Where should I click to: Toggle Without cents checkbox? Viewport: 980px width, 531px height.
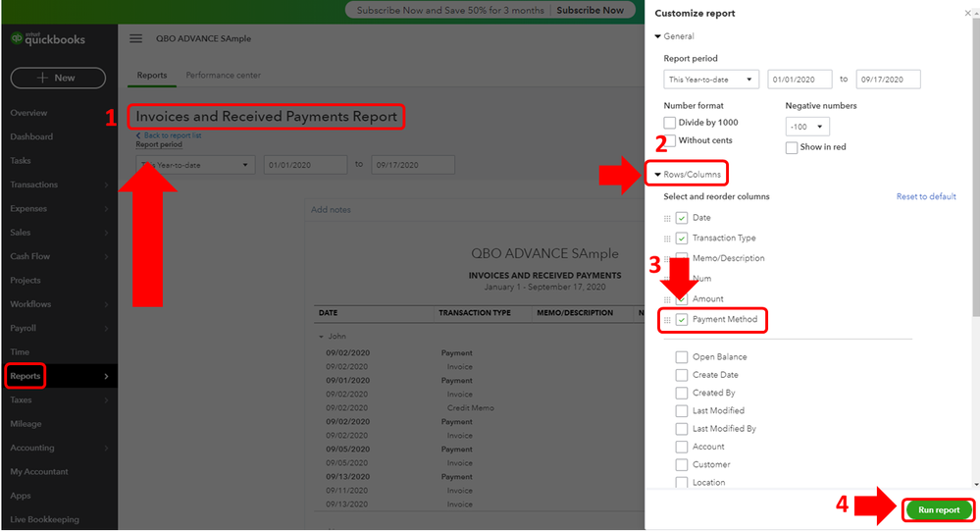(x=671, y=140)
